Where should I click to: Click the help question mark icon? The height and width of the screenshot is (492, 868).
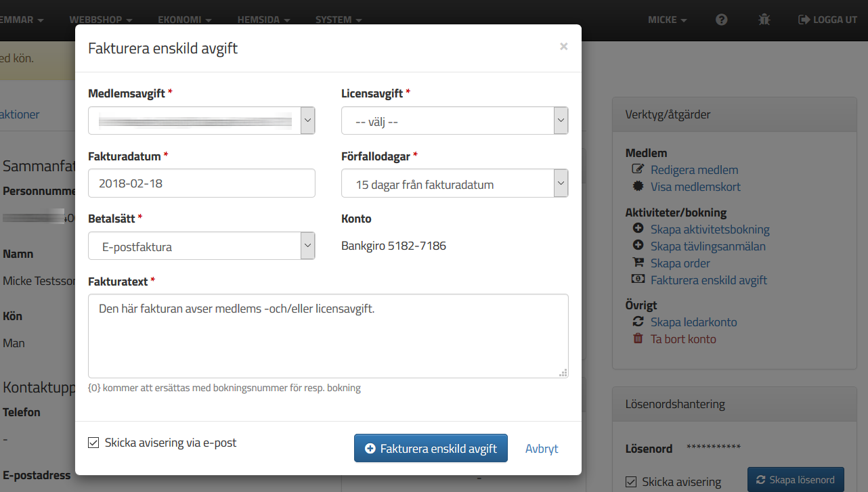point(722,20)
